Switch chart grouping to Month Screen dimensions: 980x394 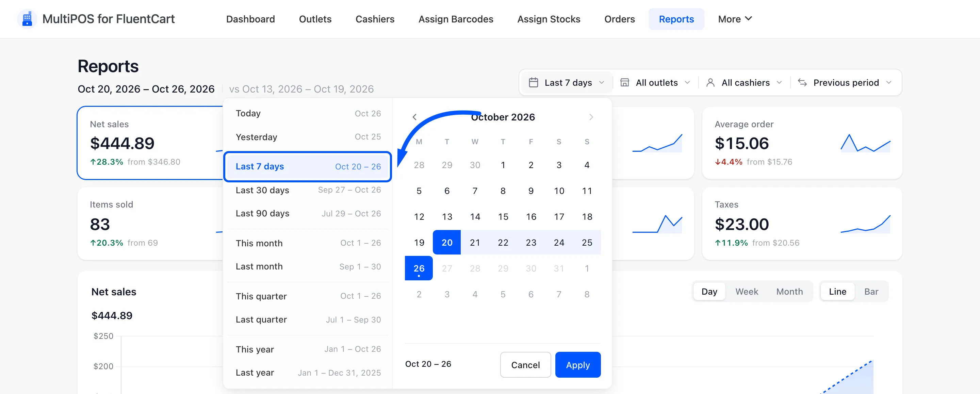coord(789,292)
